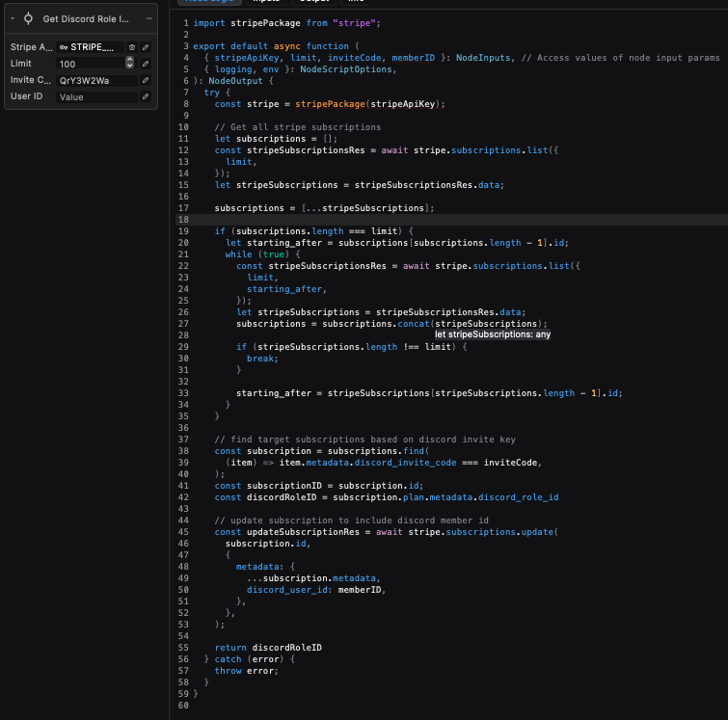728x720 pixels.
Task: Click "inviteCode" at end of line 39
Action: [x=511, y=463]
